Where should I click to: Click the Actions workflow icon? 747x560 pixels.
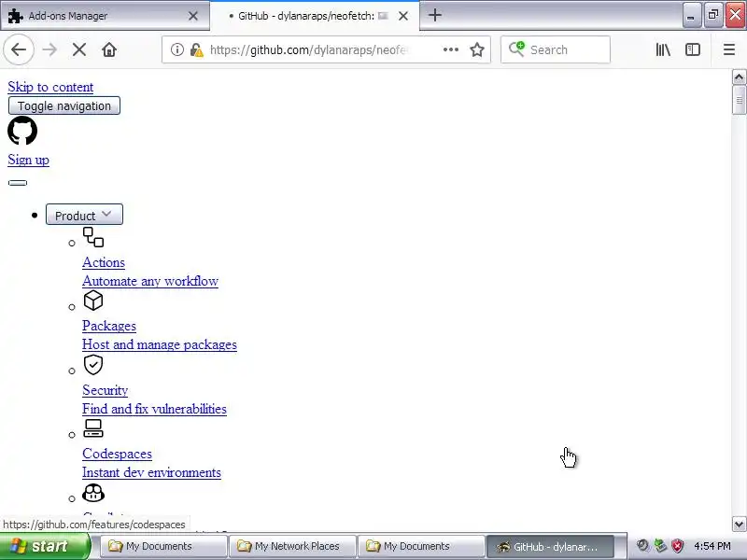pyautogui.click(x=93, y=237)
